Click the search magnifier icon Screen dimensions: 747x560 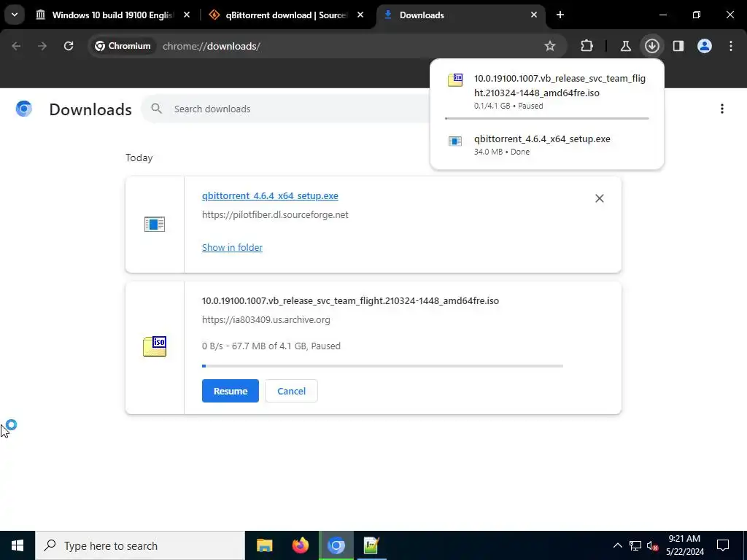tap(156, 109)
